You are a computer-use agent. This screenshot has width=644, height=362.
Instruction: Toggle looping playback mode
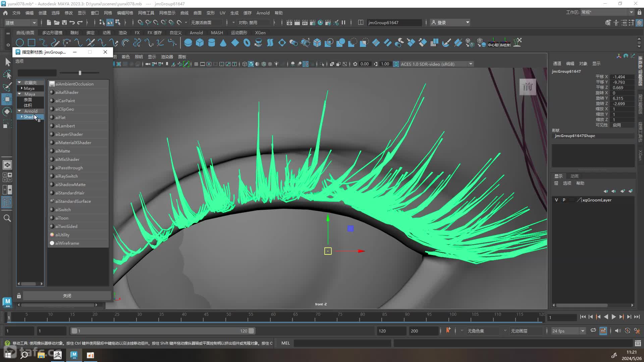coord(593,330)
